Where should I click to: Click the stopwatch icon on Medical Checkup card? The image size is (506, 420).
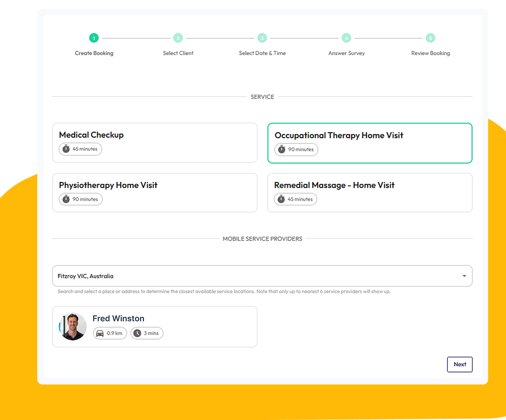tap(66, 149)
